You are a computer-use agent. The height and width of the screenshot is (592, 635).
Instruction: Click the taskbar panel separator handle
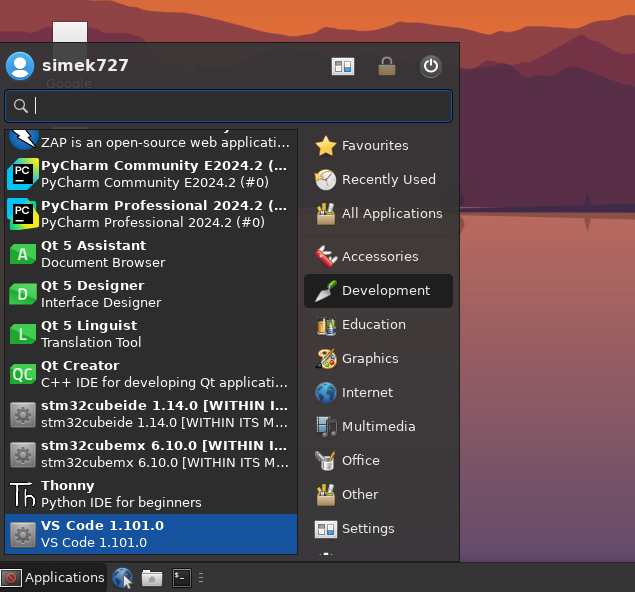[201, 578]
